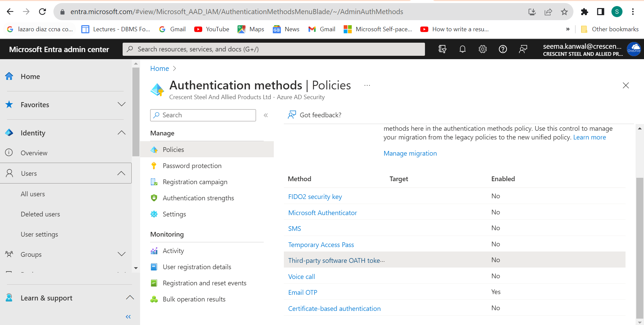The image size is (644, 325).
Task: Click the Learn more link
Action: [x=590, y=137]
